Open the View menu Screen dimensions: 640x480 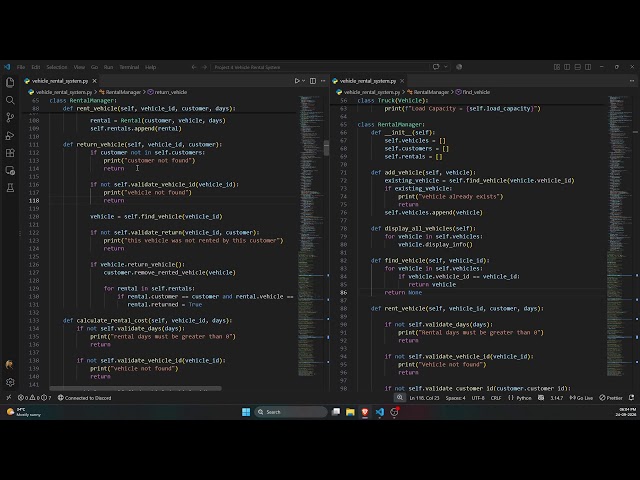(x=79, y=67)
